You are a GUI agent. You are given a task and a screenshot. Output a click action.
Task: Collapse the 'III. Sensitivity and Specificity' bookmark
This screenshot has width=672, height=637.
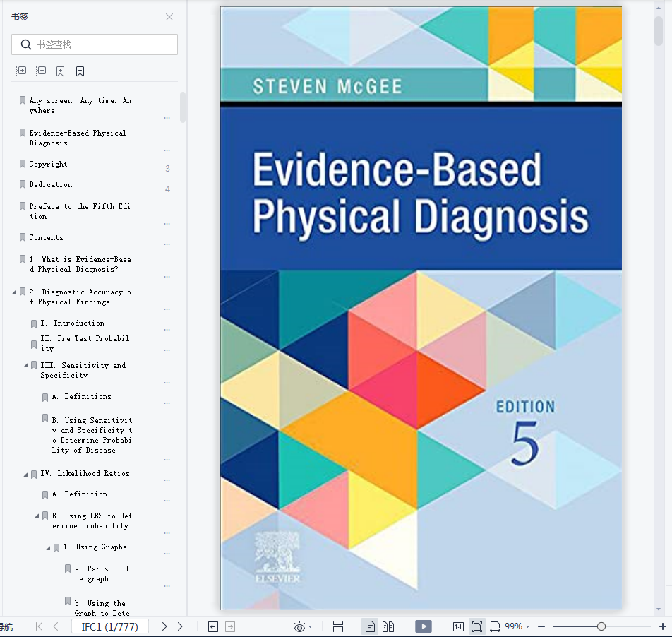click(25, 365)
